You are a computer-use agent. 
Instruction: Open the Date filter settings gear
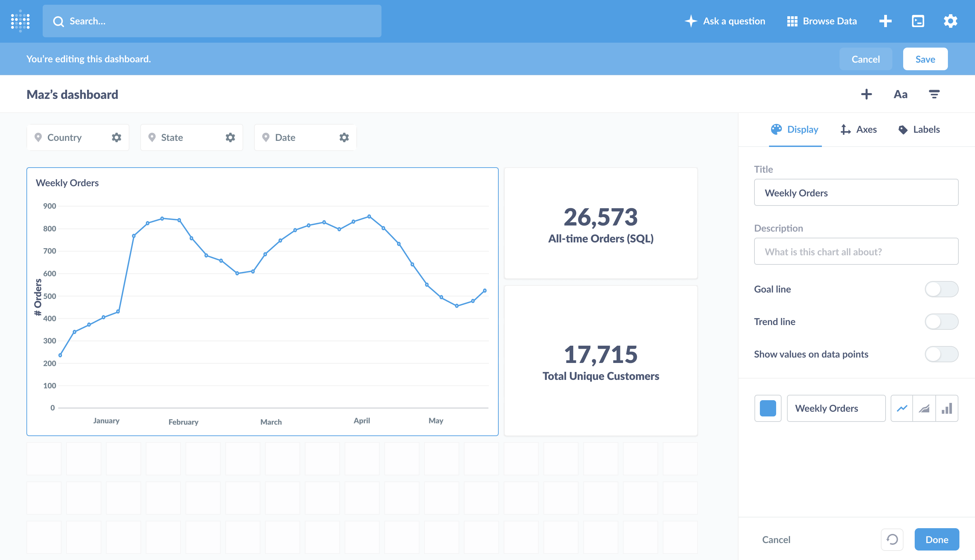click(344, 137)
